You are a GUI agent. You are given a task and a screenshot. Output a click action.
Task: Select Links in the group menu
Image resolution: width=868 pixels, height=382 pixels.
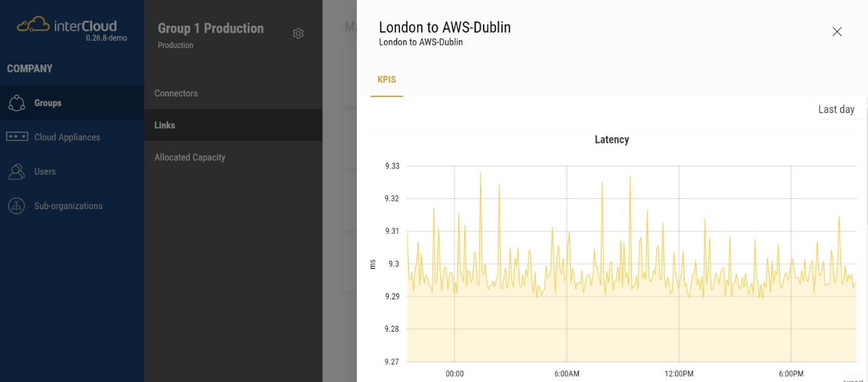coord(165,125)
